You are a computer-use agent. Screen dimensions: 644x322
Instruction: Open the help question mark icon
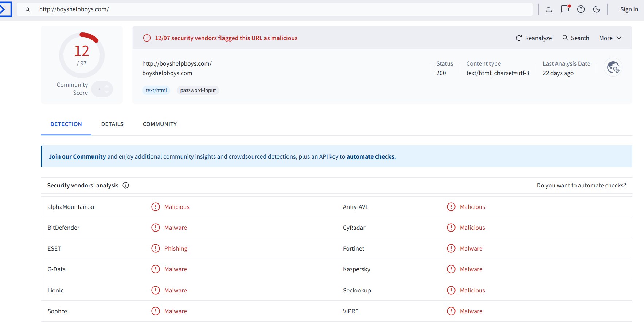coord(581,9)
